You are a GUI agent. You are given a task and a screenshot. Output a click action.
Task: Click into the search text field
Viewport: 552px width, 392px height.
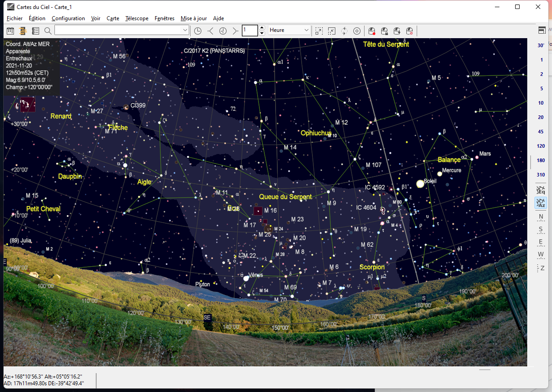pyautogui.click(x=118, y=31)
